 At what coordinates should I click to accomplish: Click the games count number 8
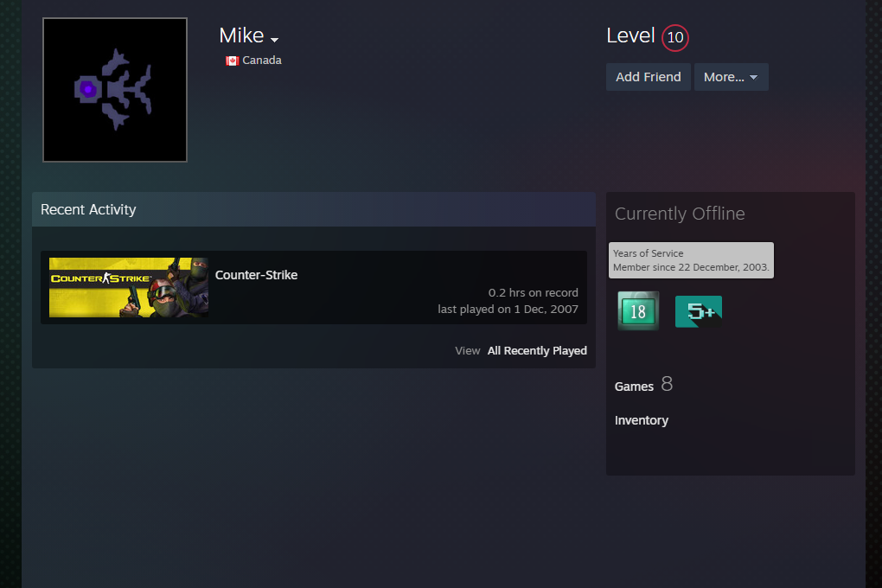(667, 385)
